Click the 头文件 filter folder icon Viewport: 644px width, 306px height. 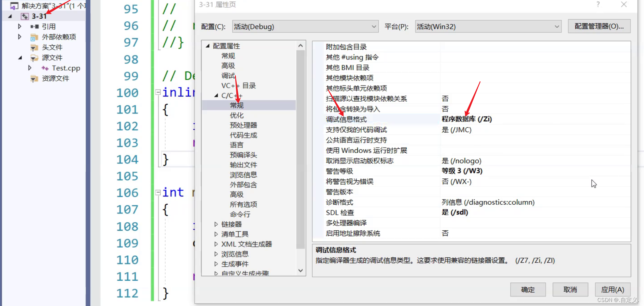point(34,48)
